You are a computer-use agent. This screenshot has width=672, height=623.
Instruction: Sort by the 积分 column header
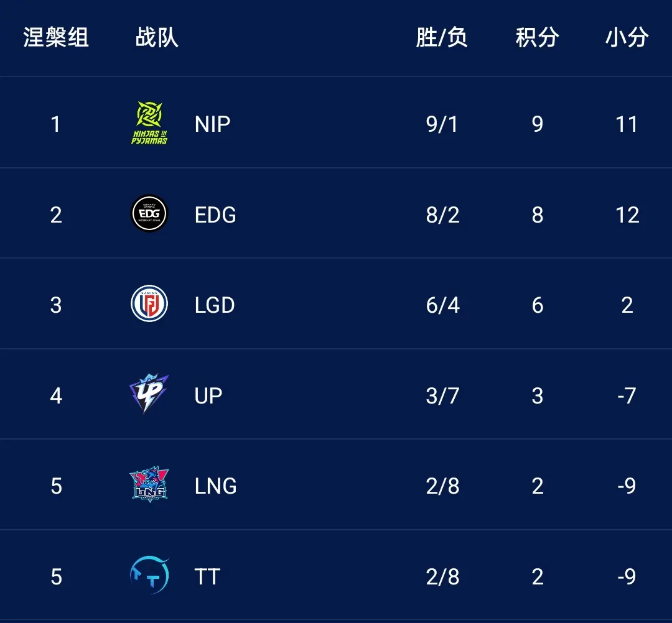[538, 37]
